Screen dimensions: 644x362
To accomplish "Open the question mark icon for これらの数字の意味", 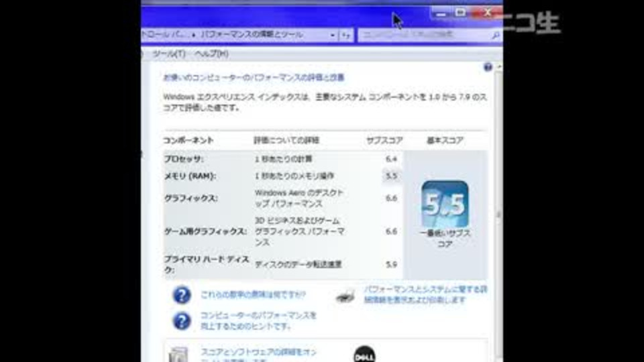I will tap(181, 295).
